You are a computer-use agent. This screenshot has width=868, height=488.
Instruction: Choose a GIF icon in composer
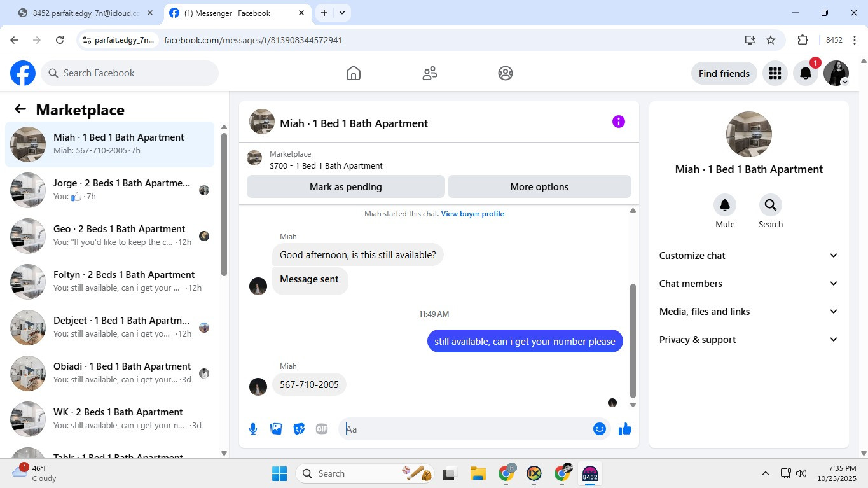(x=322, y=429)
